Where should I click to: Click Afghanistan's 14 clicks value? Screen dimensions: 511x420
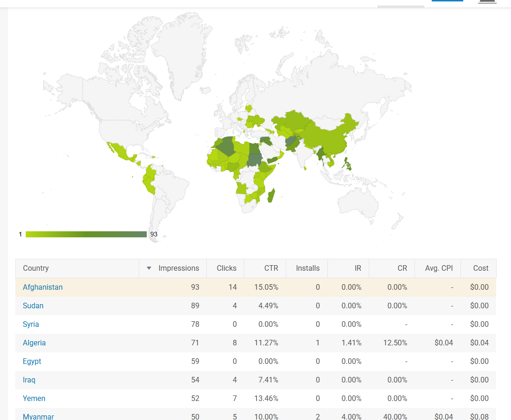(233, 287)
